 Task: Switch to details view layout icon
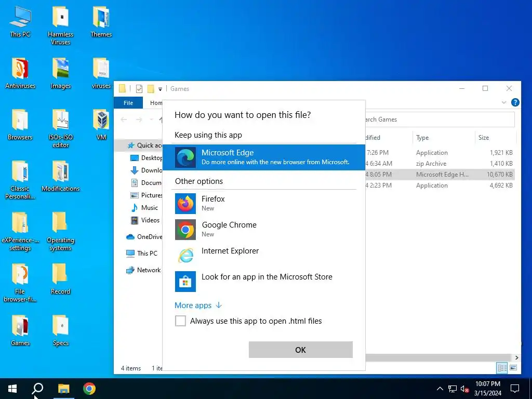pos(502,368)
